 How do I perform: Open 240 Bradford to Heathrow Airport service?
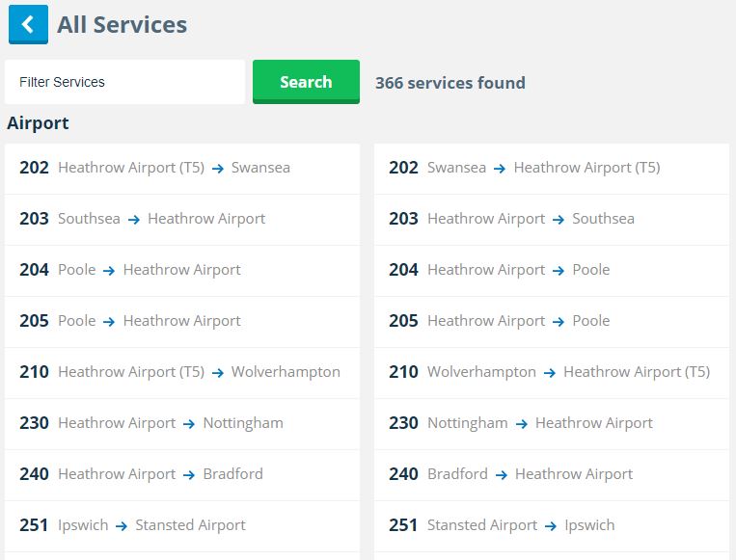[x=551, y=474]
